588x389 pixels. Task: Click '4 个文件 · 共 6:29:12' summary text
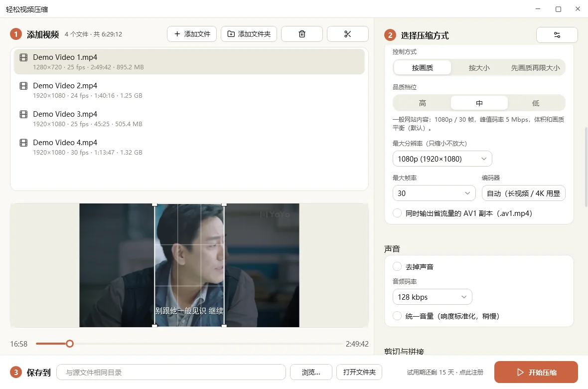click(x=93, y=34)
